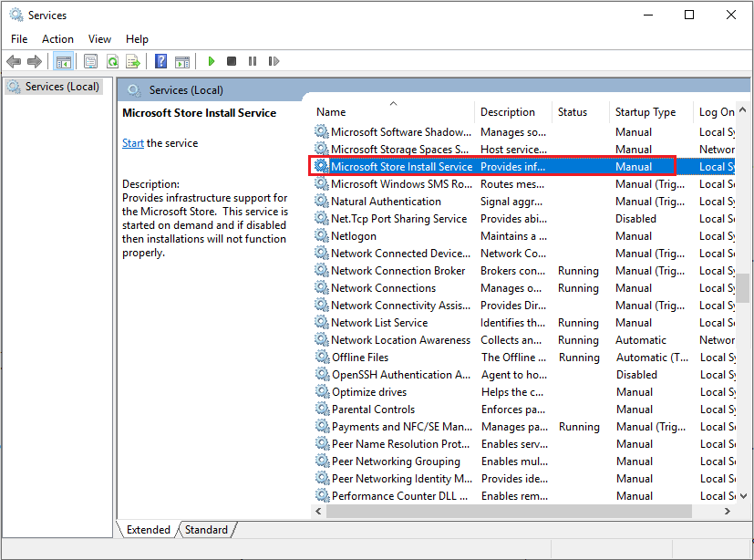Switch to the Standard tab

[206, 530]
